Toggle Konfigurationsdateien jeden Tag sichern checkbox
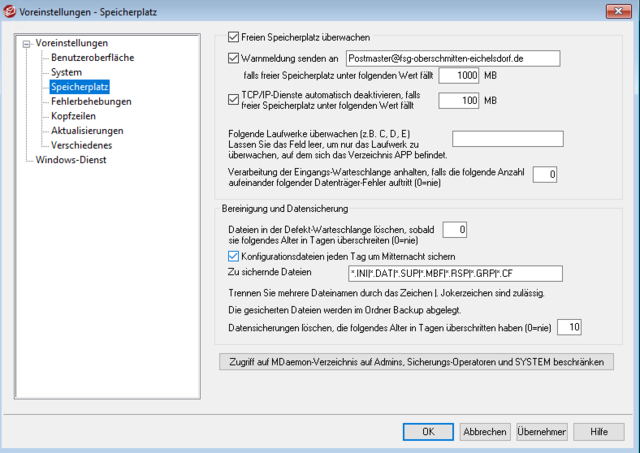640x453 pixels. (234, 255)
